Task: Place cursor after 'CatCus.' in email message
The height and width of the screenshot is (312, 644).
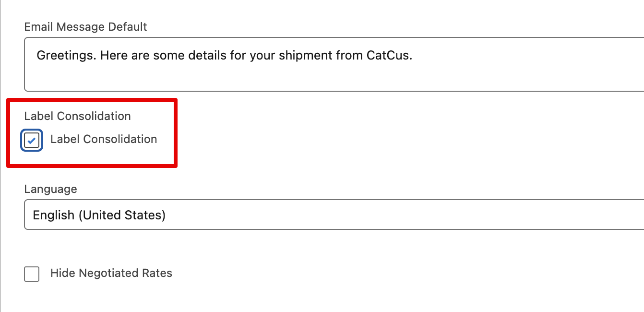Action: tap(414, 56)
